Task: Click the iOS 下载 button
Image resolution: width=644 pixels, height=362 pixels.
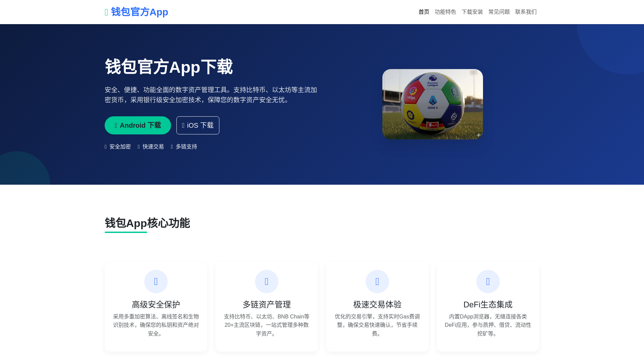Action: coord(198,125)
